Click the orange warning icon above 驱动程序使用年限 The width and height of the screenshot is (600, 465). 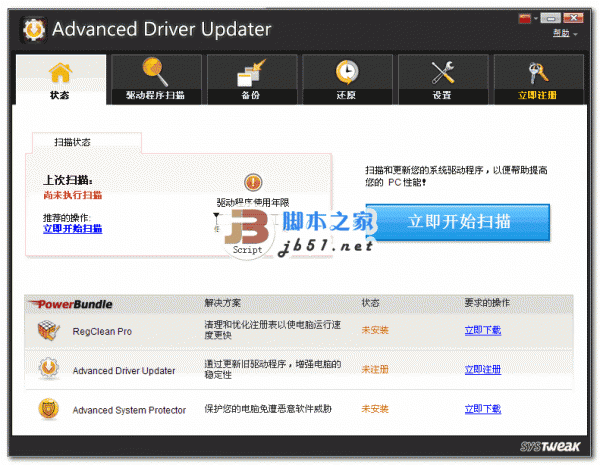tap(253, 182)
